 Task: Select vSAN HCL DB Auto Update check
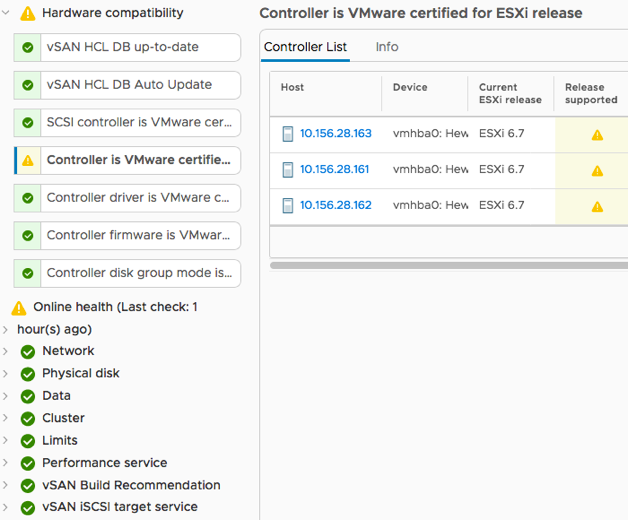click(128, 85)
